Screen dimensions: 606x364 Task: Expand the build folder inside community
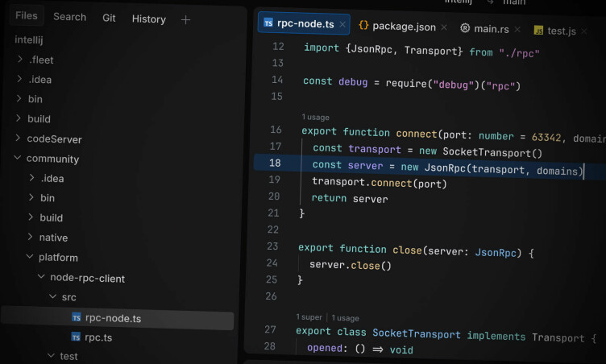point(31,217)
